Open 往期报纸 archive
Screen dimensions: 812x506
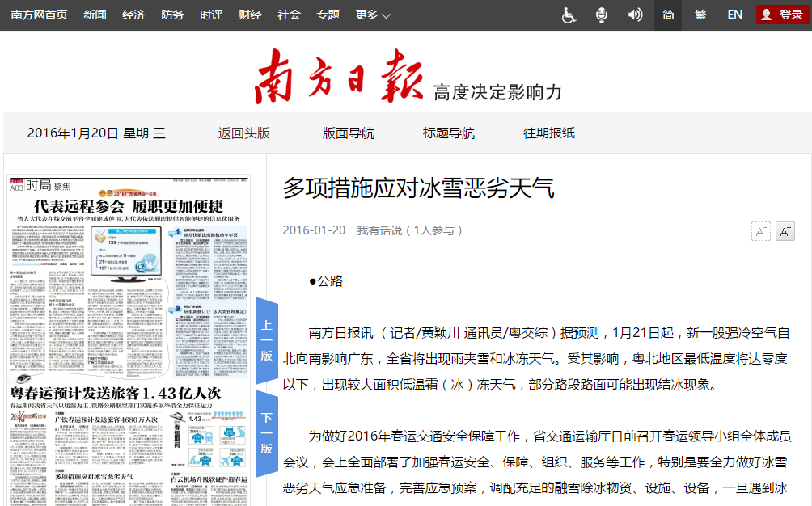[549, 133]
